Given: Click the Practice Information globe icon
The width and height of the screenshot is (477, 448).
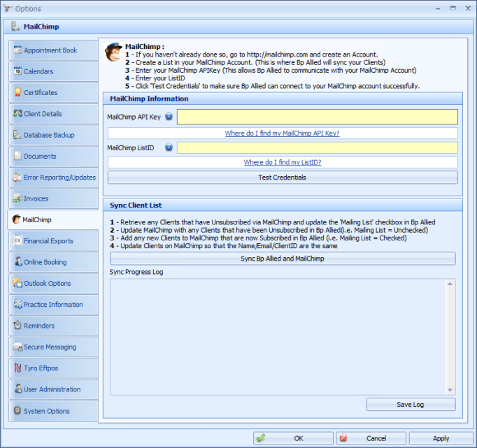Looking at the screenshot, I should (17, 304).
